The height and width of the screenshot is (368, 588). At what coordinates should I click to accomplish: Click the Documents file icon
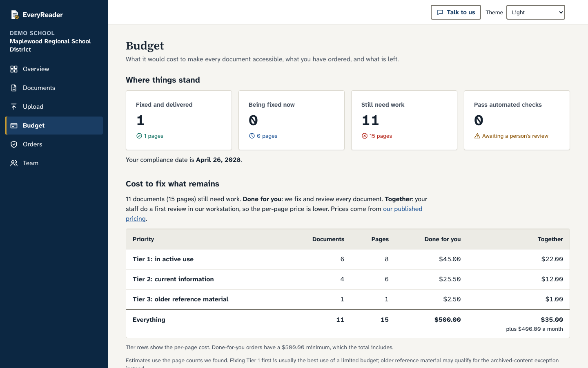pos(14,88)
